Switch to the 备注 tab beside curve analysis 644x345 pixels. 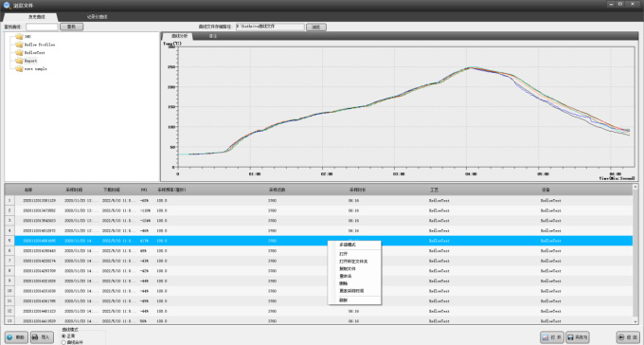click(x=213, y=36)
